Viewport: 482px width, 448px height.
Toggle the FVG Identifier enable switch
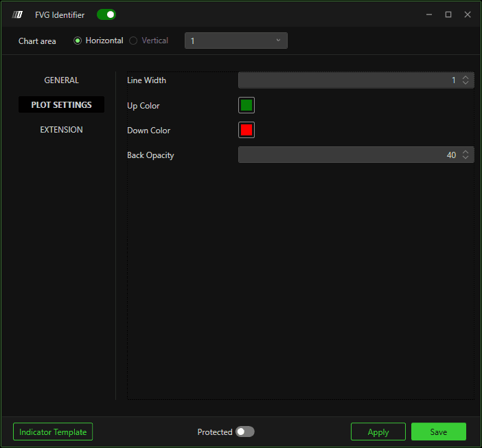106,14
